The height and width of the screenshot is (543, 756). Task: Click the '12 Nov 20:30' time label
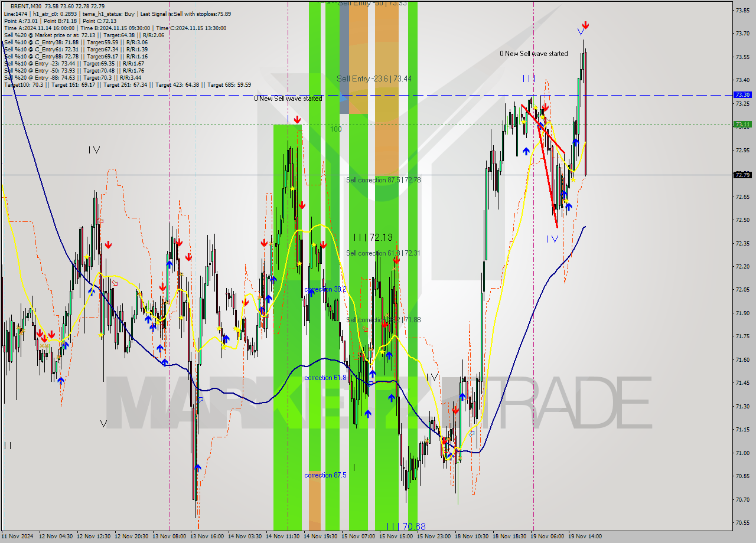tap(131, 537)
